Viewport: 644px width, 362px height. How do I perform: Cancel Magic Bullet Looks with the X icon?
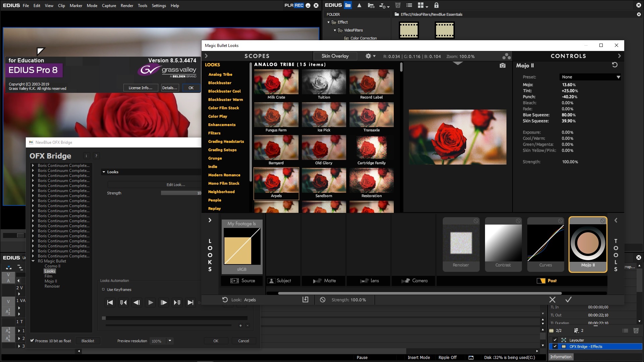click(552, 300)
